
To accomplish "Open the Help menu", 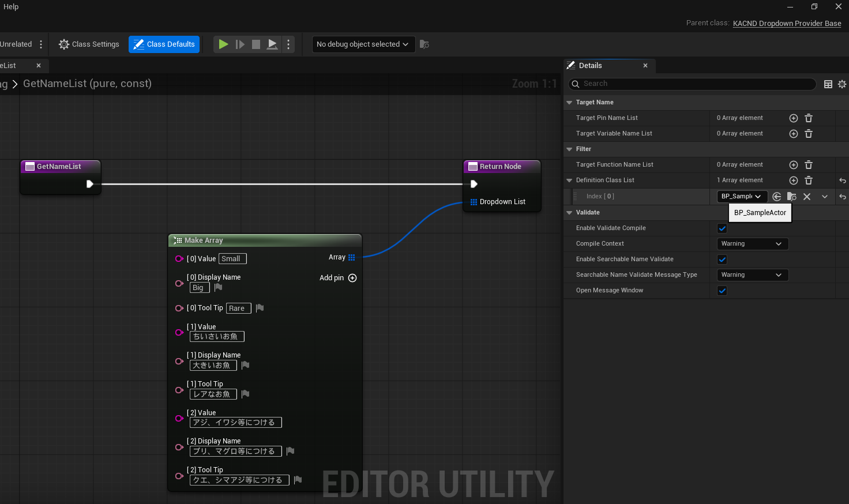I will click(11, 7).
